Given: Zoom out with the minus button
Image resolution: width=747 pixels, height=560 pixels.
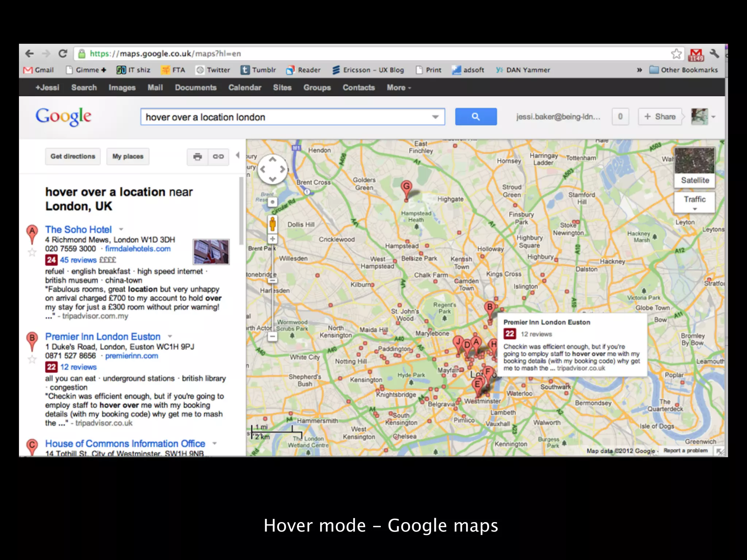Looking at the screenshot, I should point(272,337).
